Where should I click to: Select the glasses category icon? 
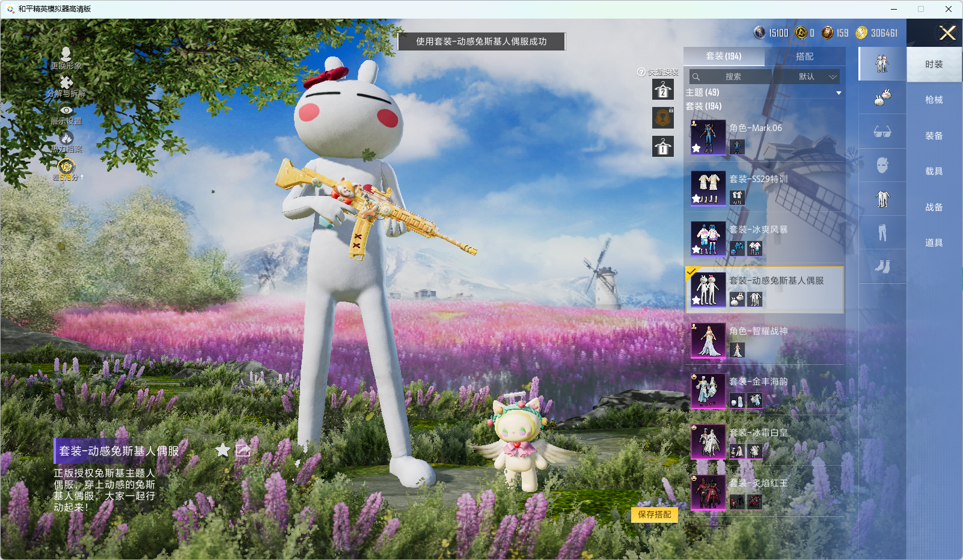pos(882,132)
